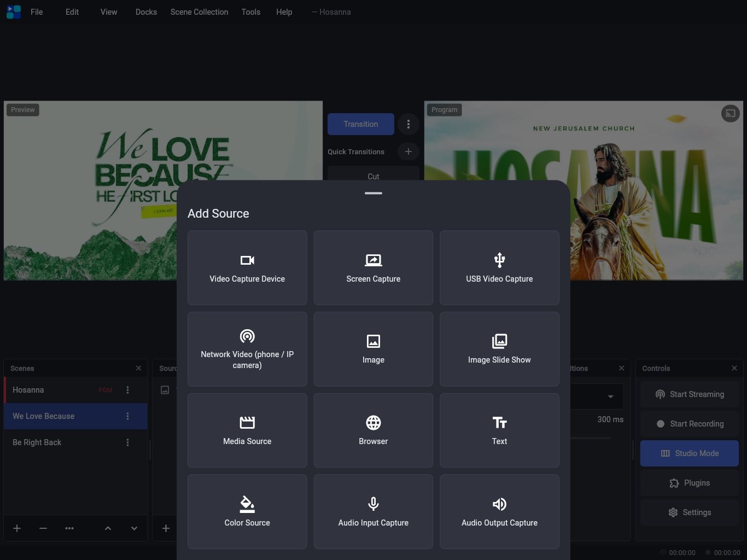This screenshot has width=747, height=560.
Task: Grab the Add Source sheet handle
Action: click(x=373, y=193)
